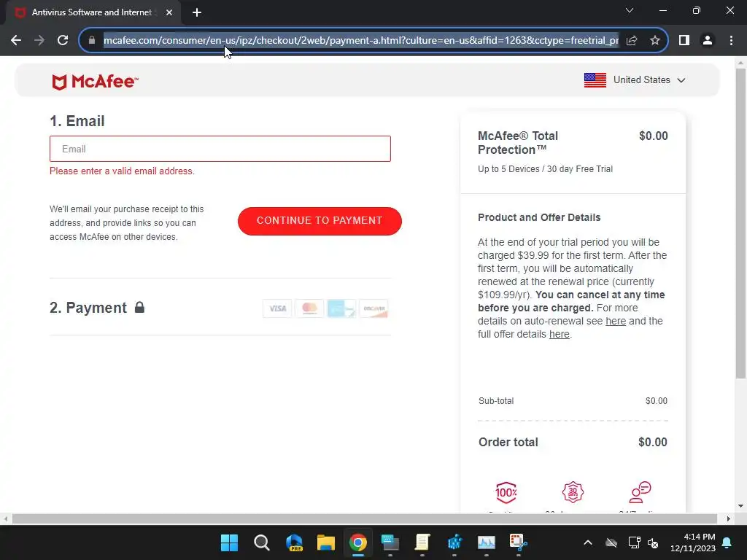Screen dimensions: 747x560
Task: Open taskbar clock showing 4:14 PM
Action: 693,542
